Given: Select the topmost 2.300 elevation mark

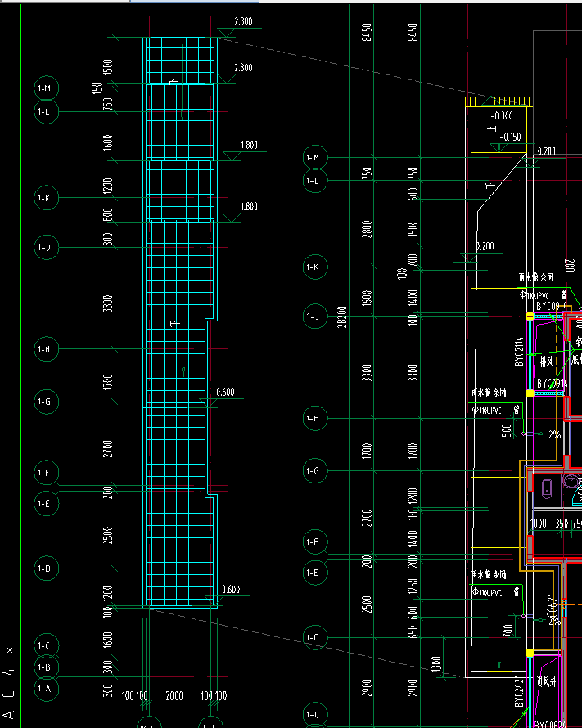Looking at the screenshot, I should tap(243, 21).
